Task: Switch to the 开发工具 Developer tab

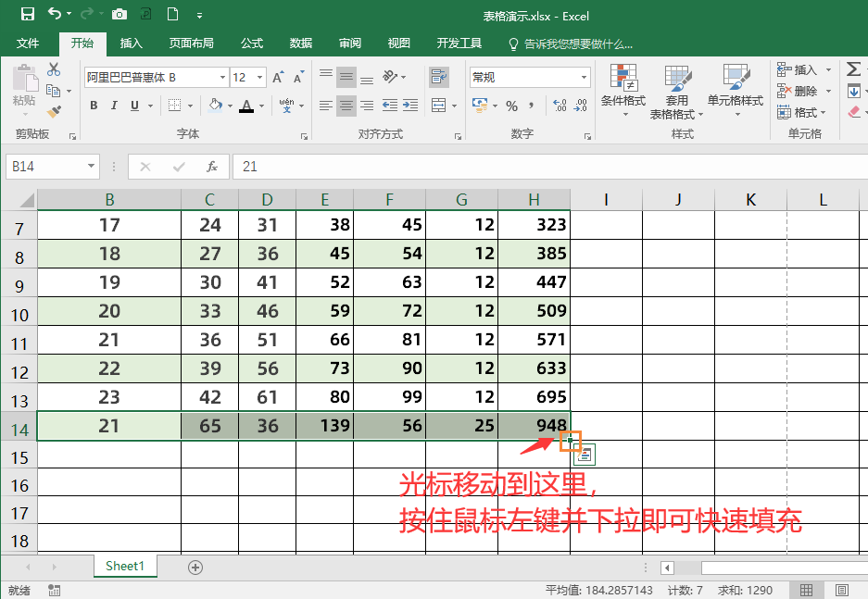Action: pos(459,44)
